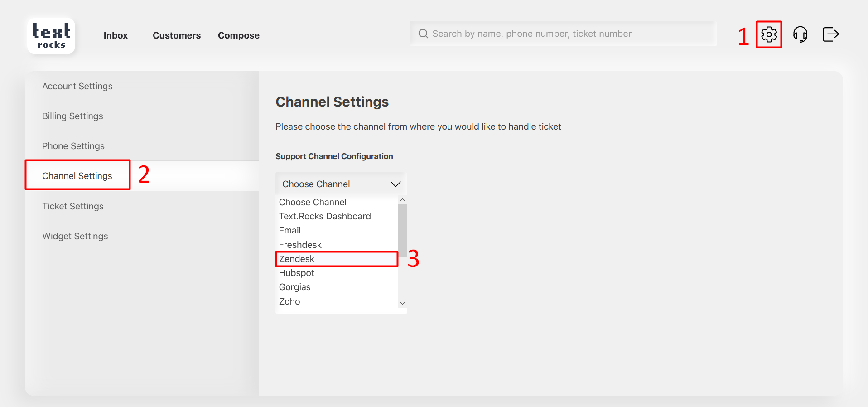Click the text rocks logo

(51, 36)
